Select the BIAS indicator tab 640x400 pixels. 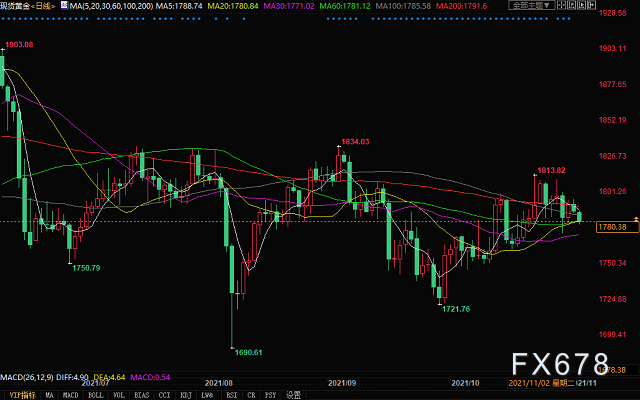click(142, 395)
